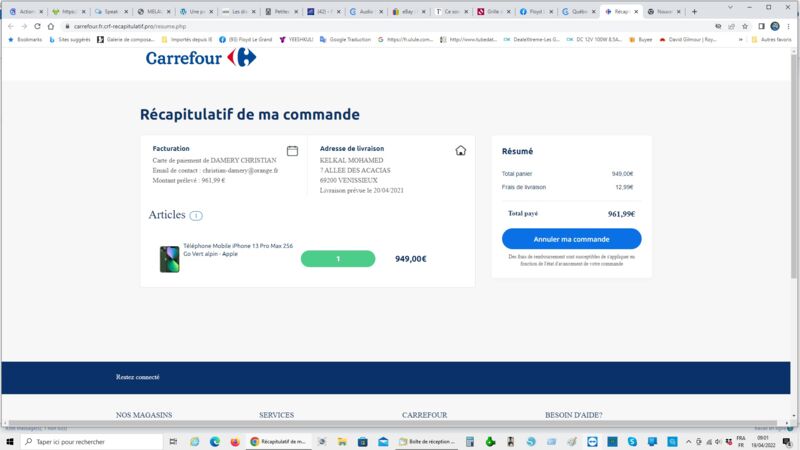
Task: Switch to the Audio Google tab
Action: click(366, 11)
